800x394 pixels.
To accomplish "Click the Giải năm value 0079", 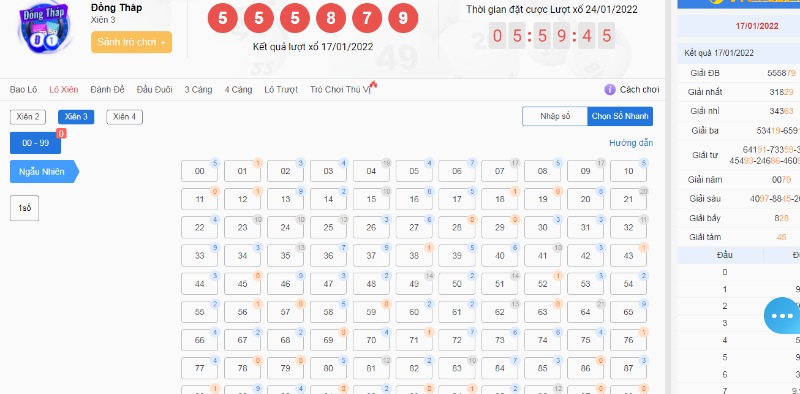I will 781,180.
